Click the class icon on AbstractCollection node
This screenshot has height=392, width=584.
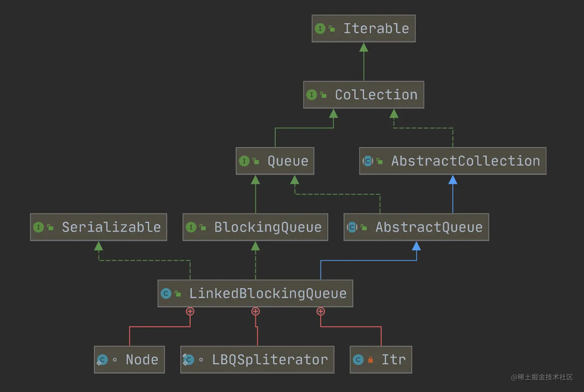coord(368,161)
